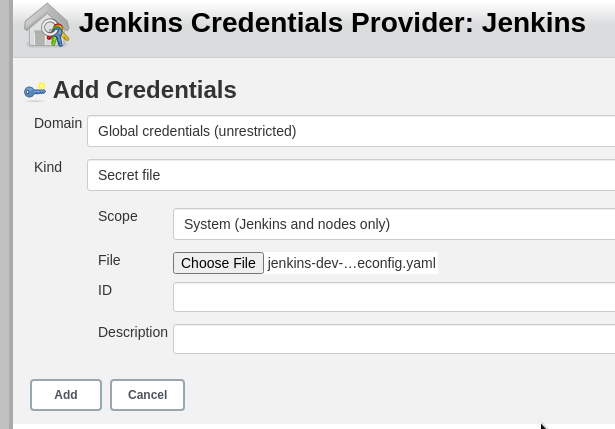
Task: Click the selected file name jenkins-dev-…econfig.yaml
Action: pyautogui.click(x=351, y=263)
